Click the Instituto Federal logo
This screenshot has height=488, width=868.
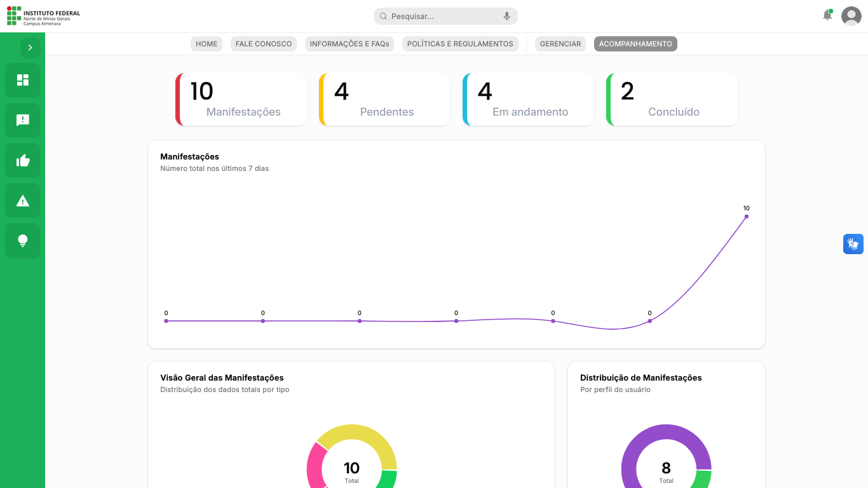43,17
